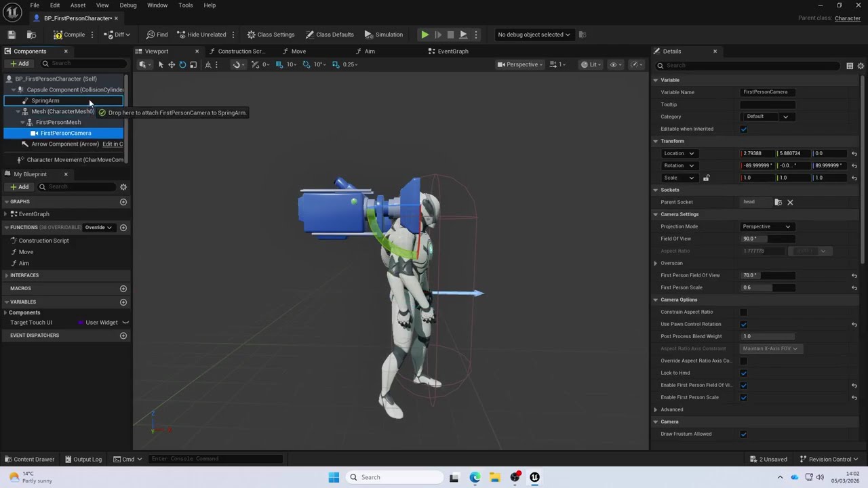Open the Perspective view mode dropdown
The image size is (868, 488).
(520, 64)
